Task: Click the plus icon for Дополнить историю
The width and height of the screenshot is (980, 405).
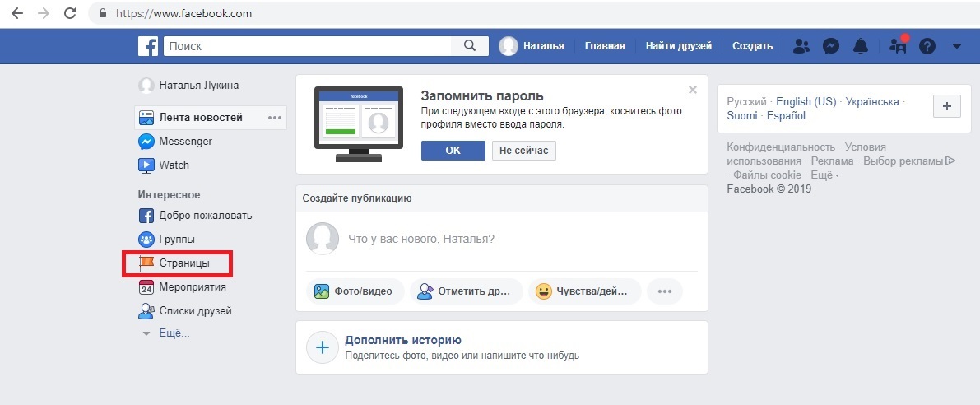Action: (323, 347)
